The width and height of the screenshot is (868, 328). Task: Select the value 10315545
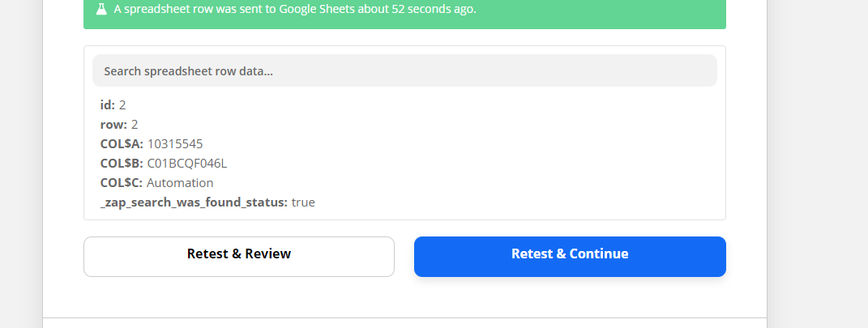pyautogui.click(x=175, y=144)
